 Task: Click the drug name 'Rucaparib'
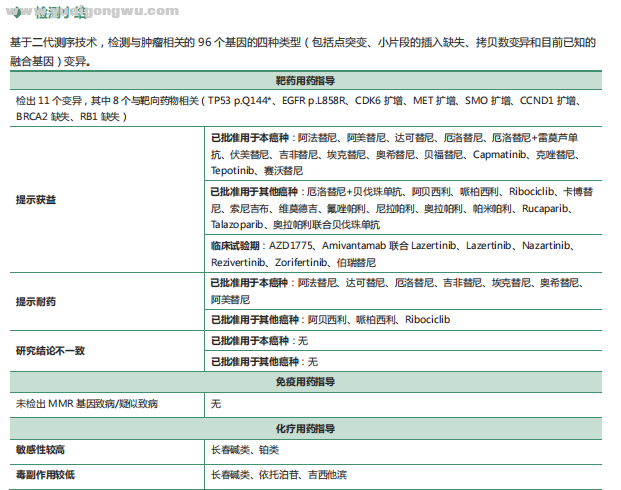(x=545, y=208)
